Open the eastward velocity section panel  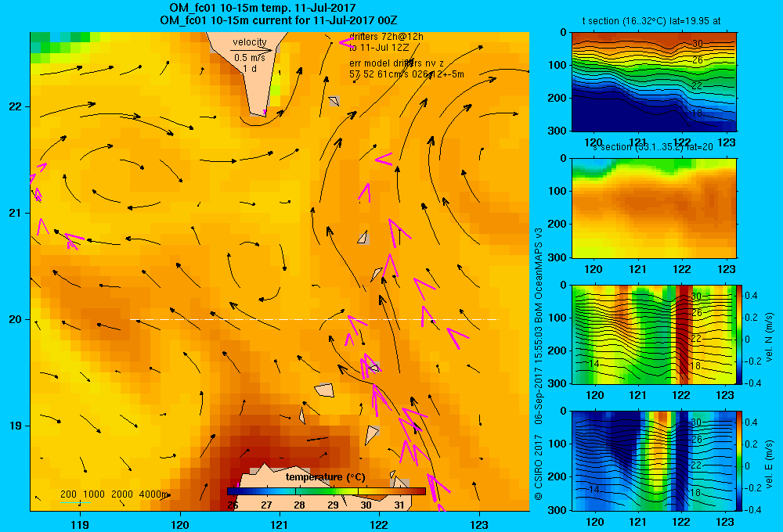pyautogui.click(x=654, y=461)
